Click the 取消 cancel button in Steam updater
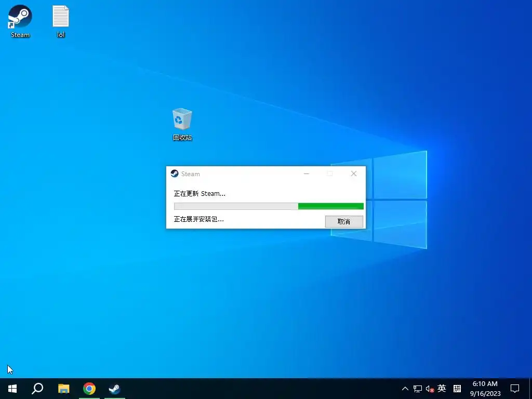Image resolution: width=532 pixels, height=399 pixels. point(344,221)
